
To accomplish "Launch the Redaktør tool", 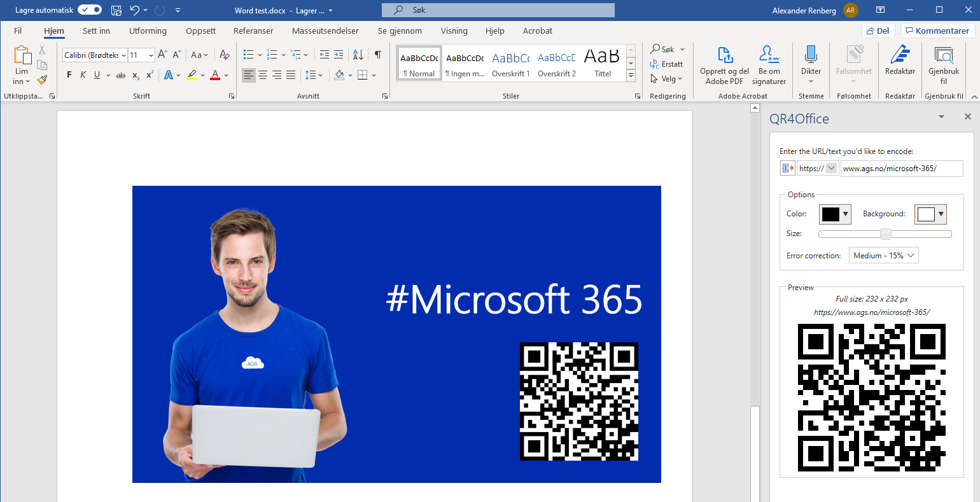I will [x=899, y=60].
